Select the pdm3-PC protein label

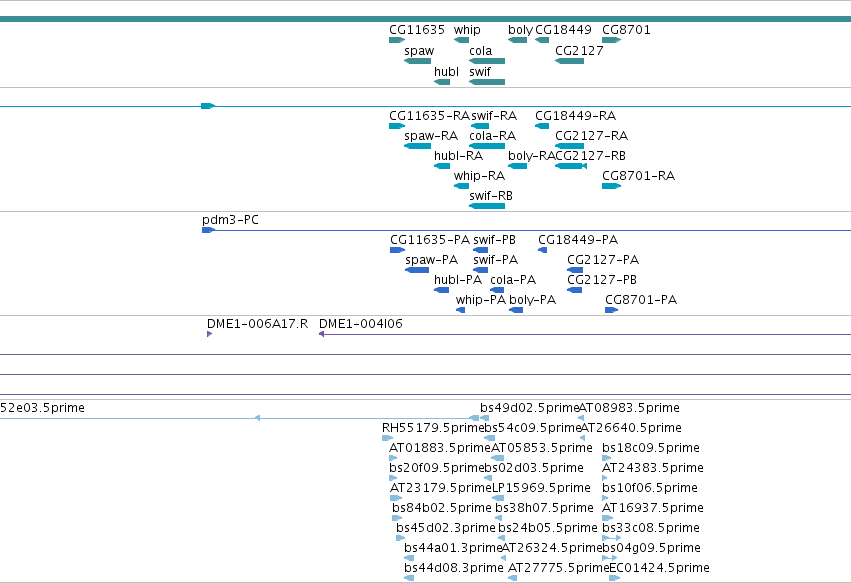[230, 220]
